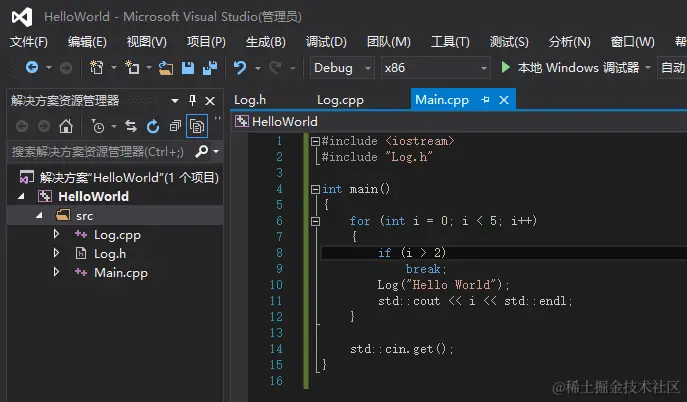Click the Redo arrow icon

pos(275,68)
